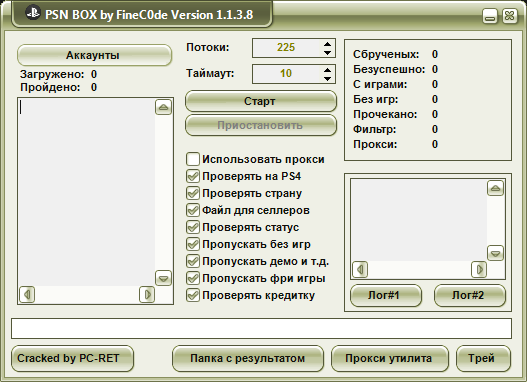
Task: Open the Аккаунты accounts loader
Action: pyautogui.click(x=94, y=55)
